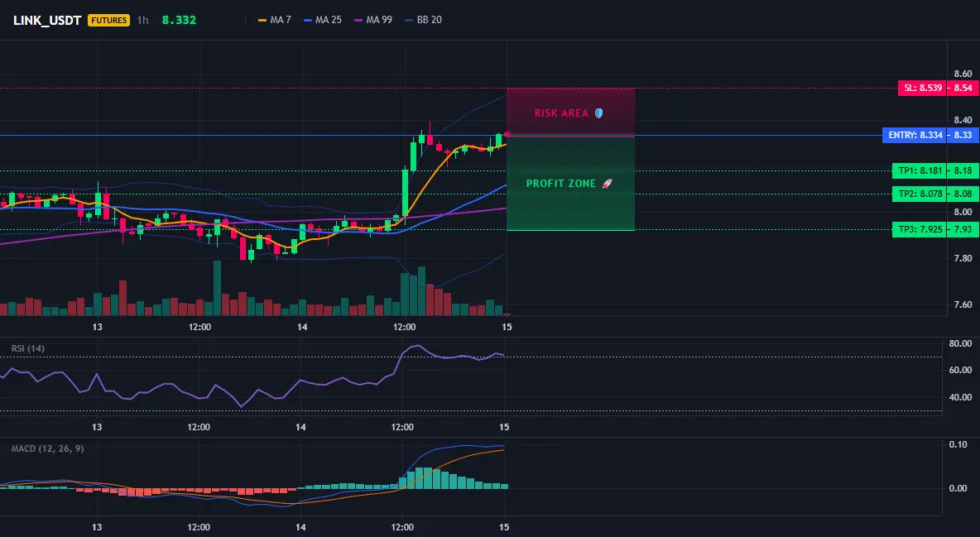Select the 1h timeframe label
This screenshot has width=980, height=537.
[x=143, y=20]
